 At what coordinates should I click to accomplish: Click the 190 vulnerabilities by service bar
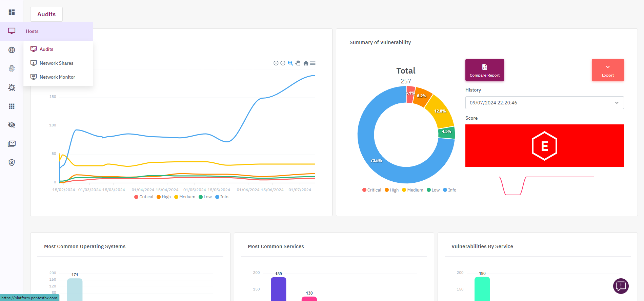(482, 289)
